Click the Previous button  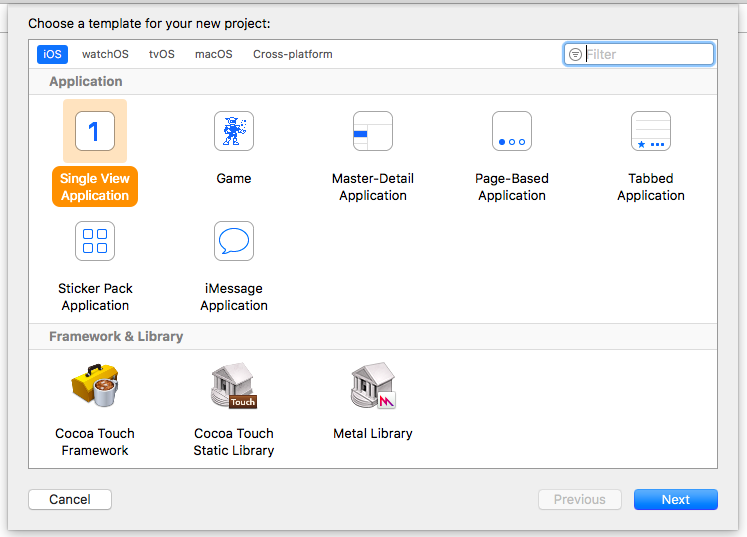pyautogui.click(x=580, y=499)
